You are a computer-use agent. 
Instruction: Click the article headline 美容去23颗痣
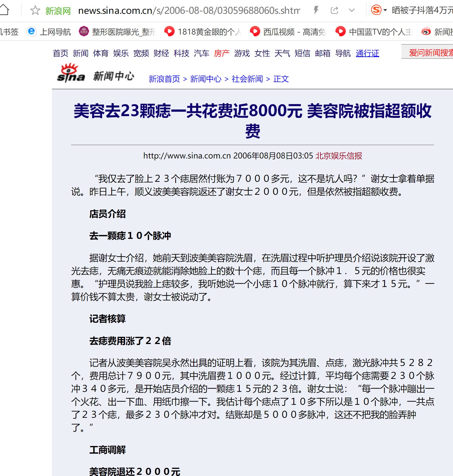[252, 121]
